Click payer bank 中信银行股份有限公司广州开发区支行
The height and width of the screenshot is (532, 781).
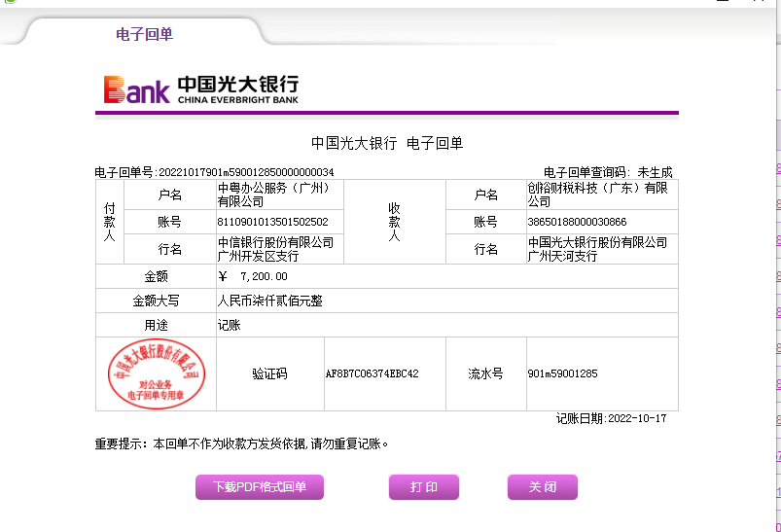[x=275, y=249]
